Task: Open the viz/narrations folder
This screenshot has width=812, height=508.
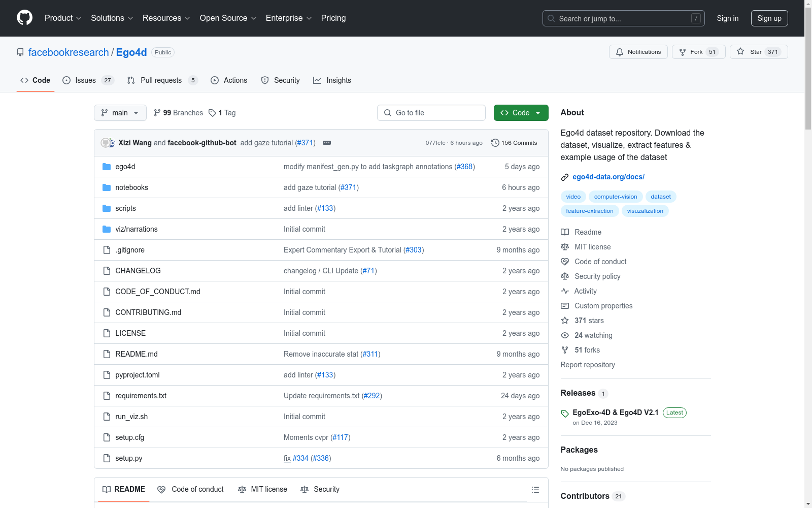Action: point(137,229)
